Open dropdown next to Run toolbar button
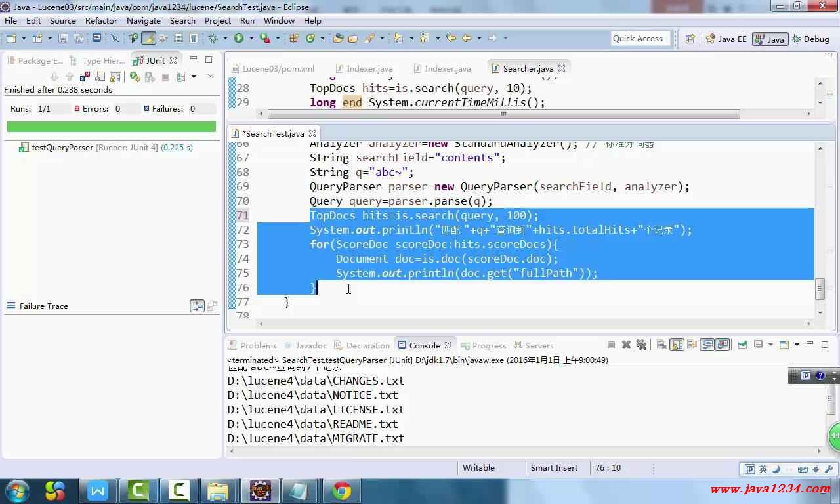The width and height of the screenshot is (840, 504). pyautogui.click(x=251, y=38)
